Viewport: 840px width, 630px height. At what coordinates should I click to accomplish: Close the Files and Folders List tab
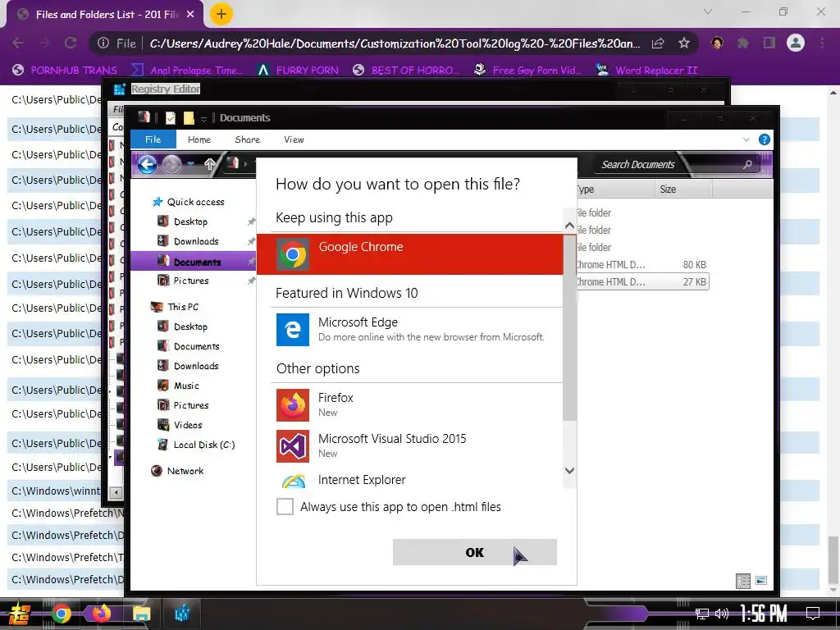tap(190, 15)
